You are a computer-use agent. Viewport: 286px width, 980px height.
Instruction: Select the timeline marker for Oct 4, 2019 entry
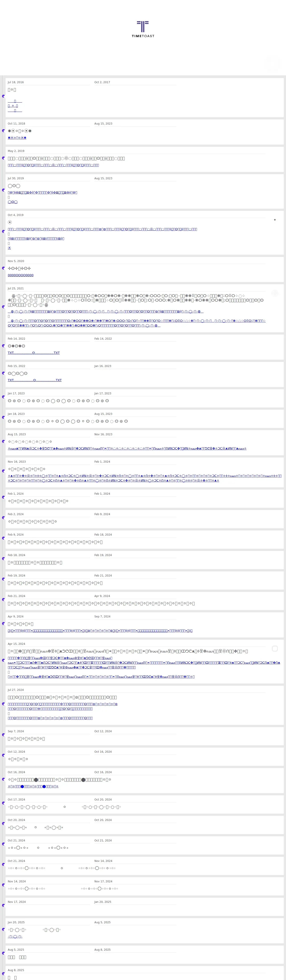3,232
